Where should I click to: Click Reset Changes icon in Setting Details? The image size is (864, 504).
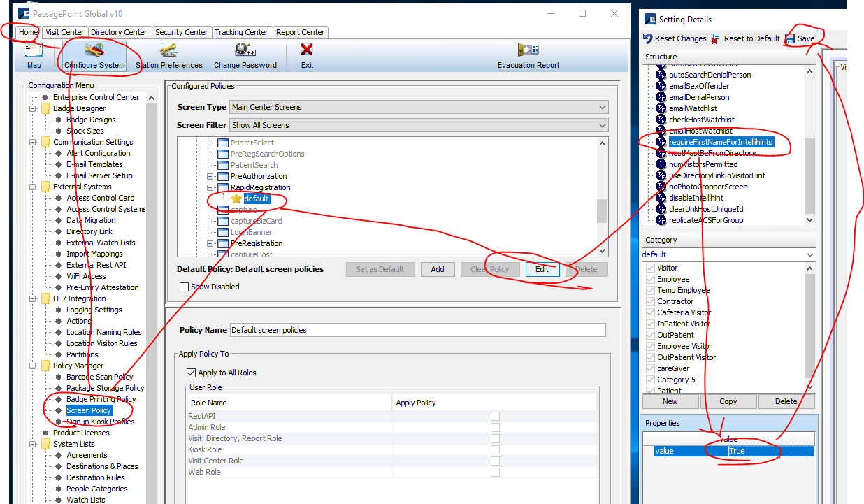point(647,39)
